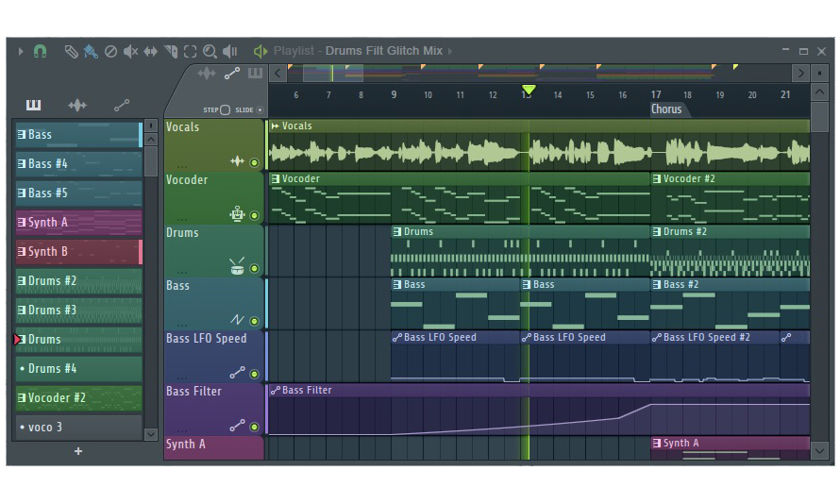Click the square button beside overview arrow

coord(819,73)
